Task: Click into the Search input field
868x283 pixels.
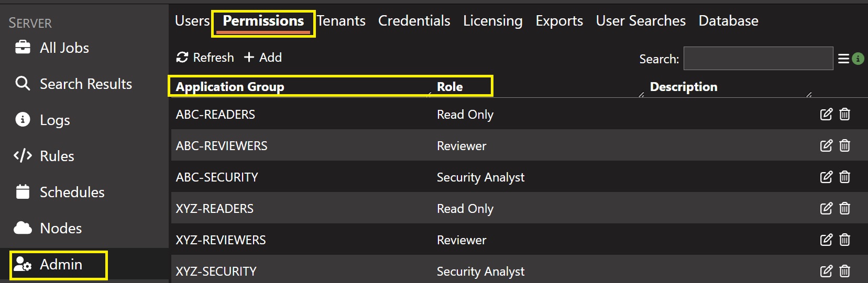Action: click(758, 59)
